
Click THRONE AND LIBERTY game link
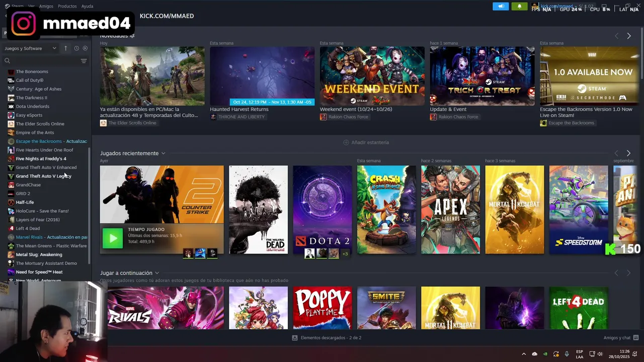point(241,117)
